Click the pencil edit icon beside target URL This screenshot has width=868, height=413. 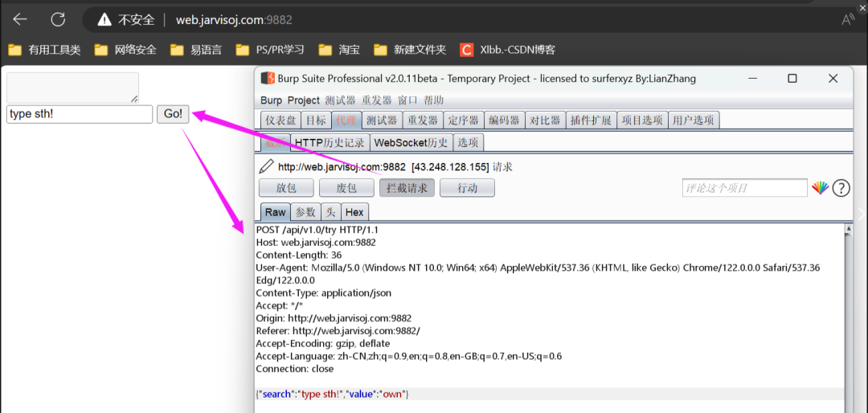[x=266, y=166]
